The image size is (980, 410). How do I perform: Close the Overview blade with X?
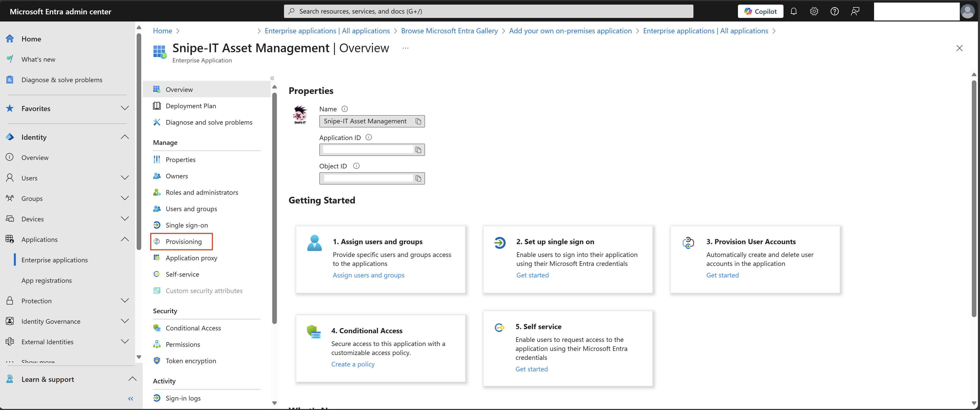(x=959, y=48)
